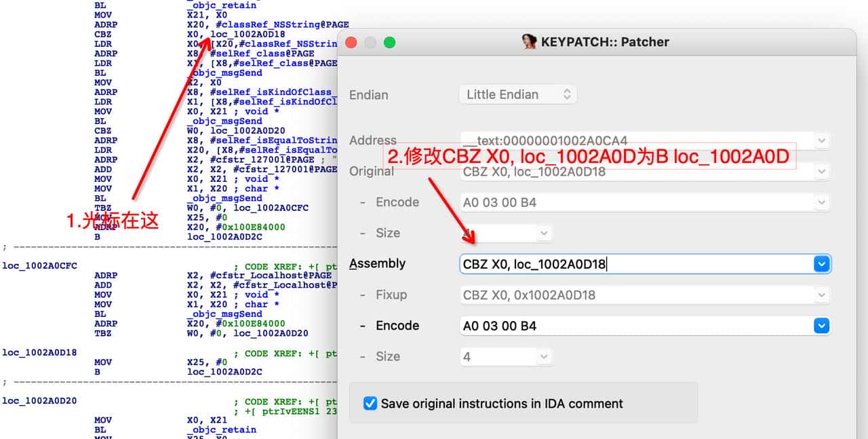
Task: Expand the Assembly field's blue dropdown arrow
Action: pos(821,264)
